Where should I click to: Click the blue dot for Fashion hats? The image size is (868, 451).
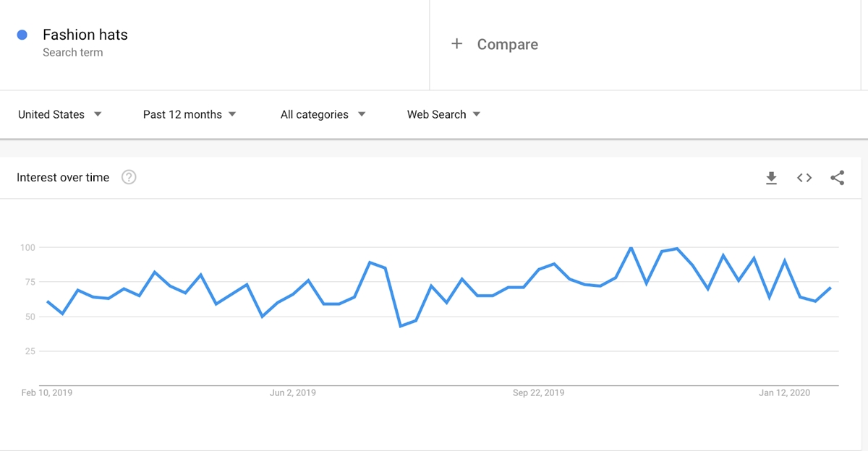(x=22, y=35)
